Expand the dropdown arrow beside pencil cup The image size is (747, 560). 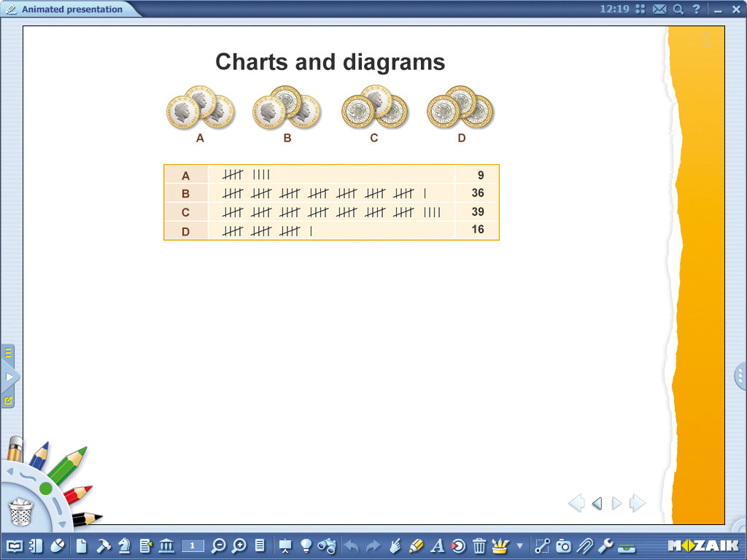519,545
